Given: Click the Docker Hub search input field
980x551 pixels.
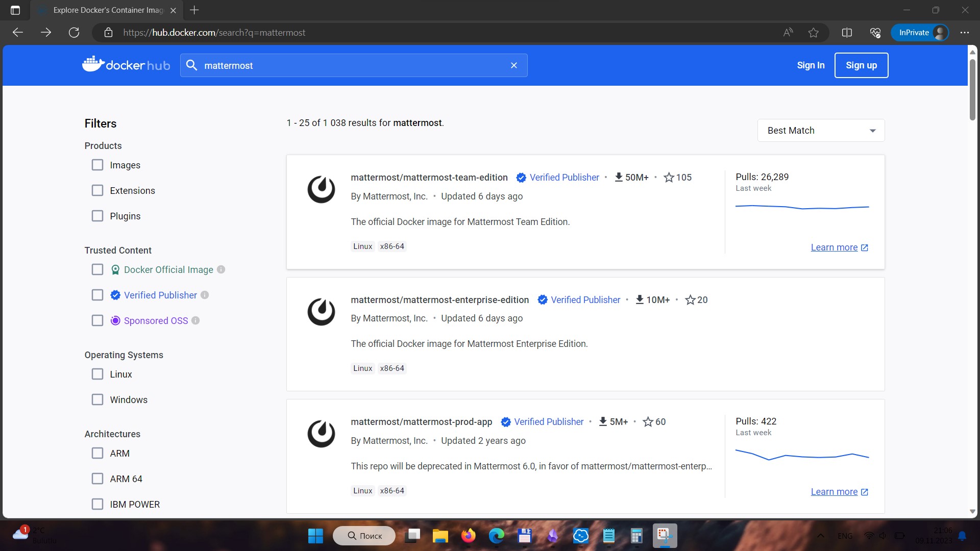Looking at the screenshot, I should (x=354, y=65).
